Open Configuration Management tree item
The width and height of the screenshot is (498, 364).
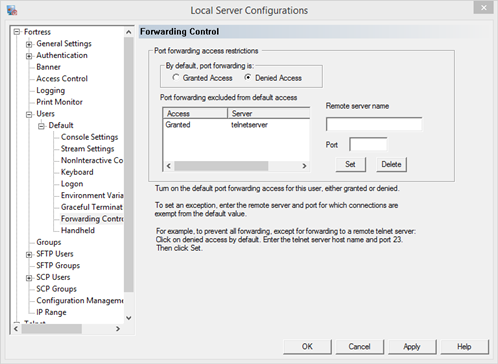click(80, 301)
